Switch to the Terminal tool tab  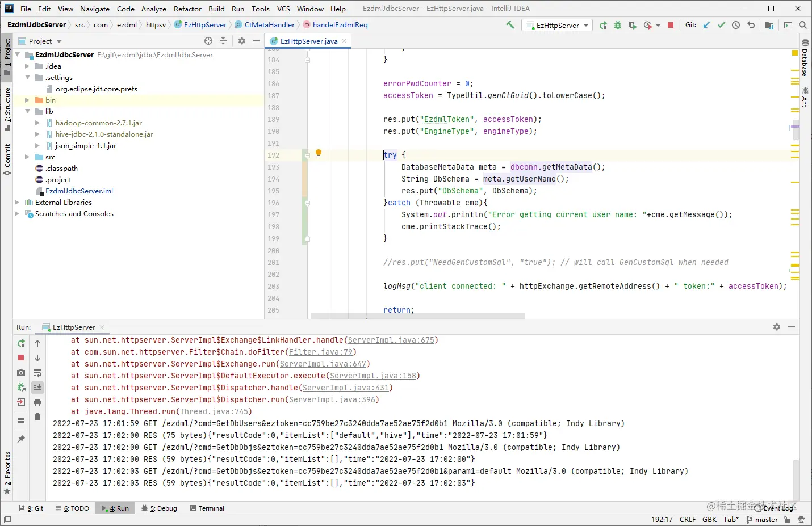207,508
